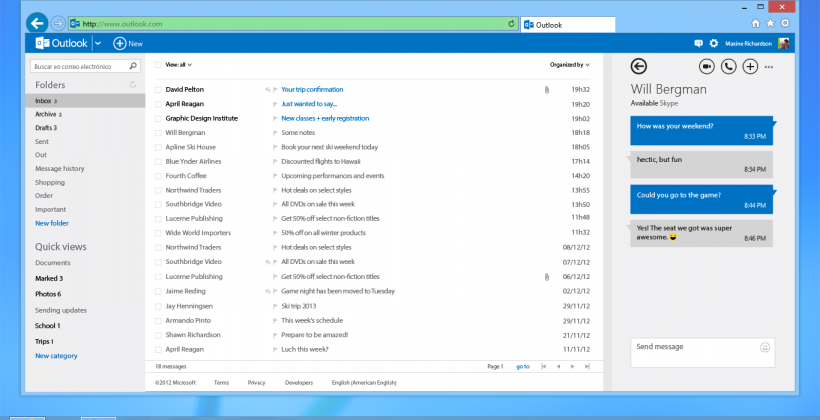Add a person to the conversation

point(750,66)
